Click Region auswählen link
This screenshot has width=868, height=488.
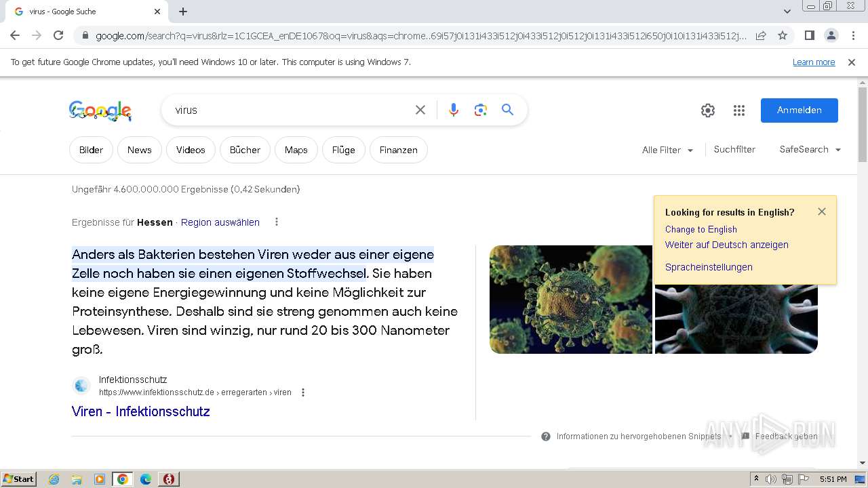[x=220, y=222]
